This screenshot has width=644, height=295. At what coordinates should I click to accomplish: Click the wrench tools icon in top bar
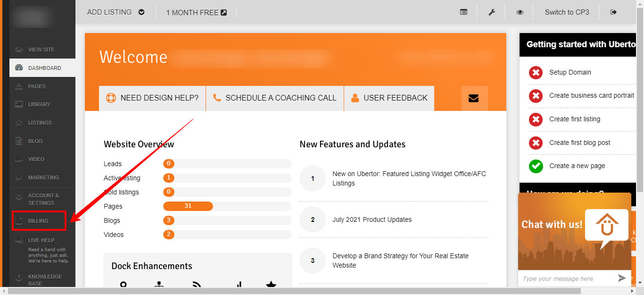[491, 12]
